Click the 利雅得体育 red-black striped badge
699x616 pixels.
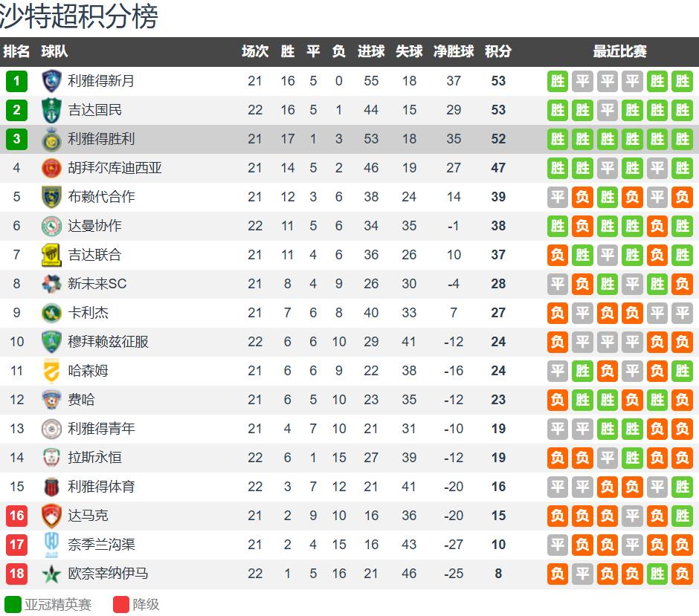point(51,487)
